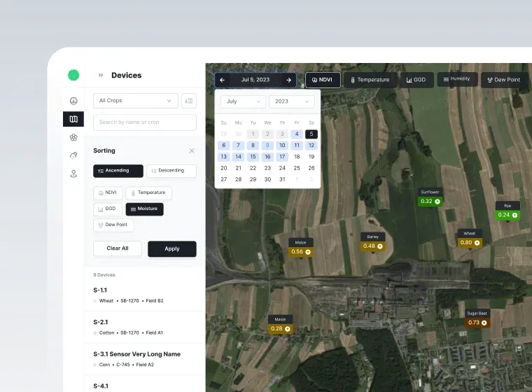Click the Apply button
The width and height of the screenshot is (532, 392).
point(172,248)
